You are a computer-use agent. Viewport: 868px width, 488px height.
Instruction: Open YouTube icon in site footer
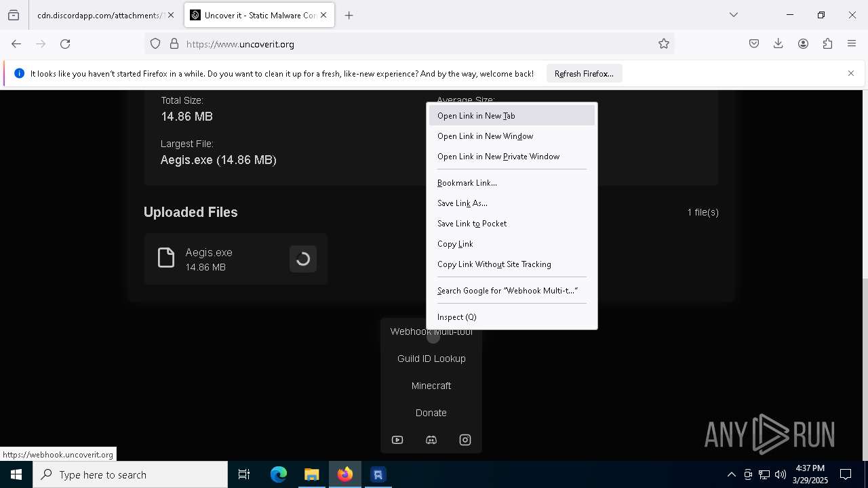(397, 440)
